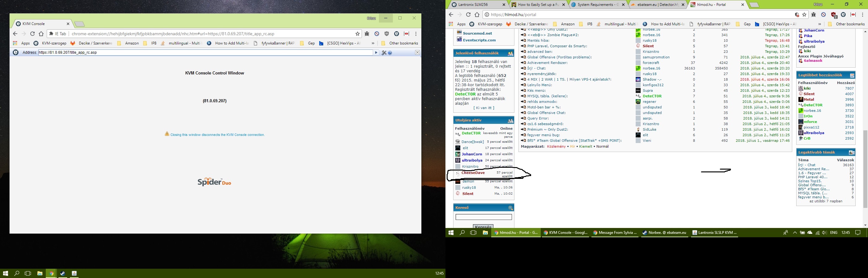Click Utoljára aktív panel header icon
Image resolution: width=868 pixels, height=278 pixels.
click(x=510, y=120)
